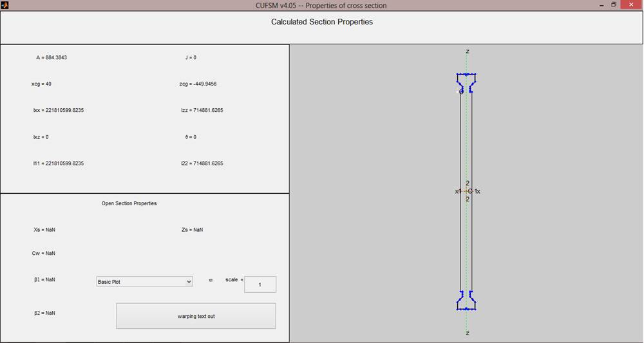Click the Open Section Properties label
Image resolution: width=644 pixels, height=343 pixels.
(x=129, y=203)
